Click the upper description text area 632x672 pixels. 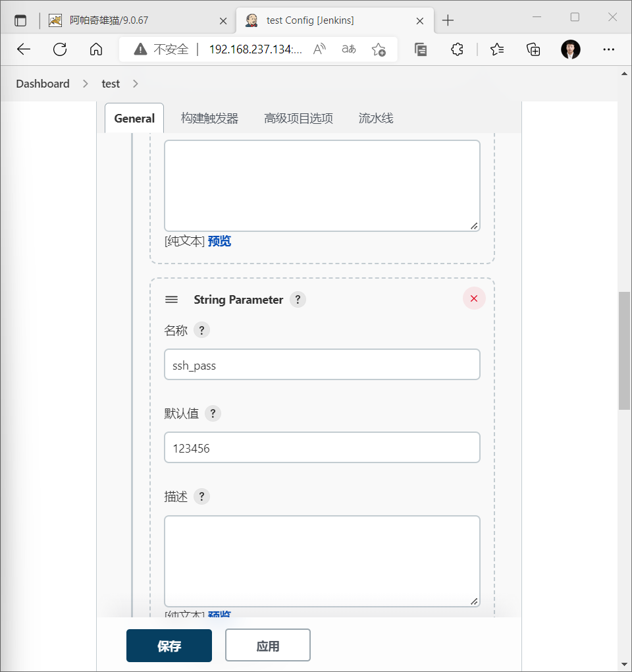pos(322,186)
